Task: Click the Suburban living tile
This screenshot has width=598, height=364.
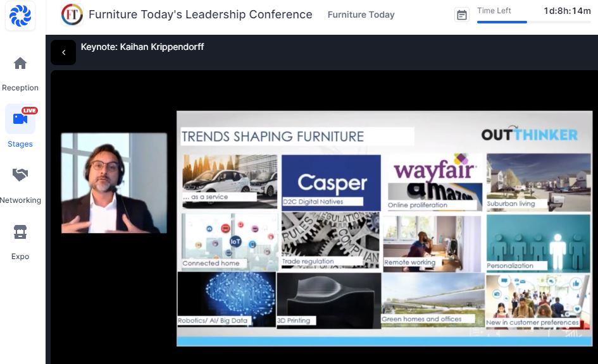Action: (x=539, y=182)
